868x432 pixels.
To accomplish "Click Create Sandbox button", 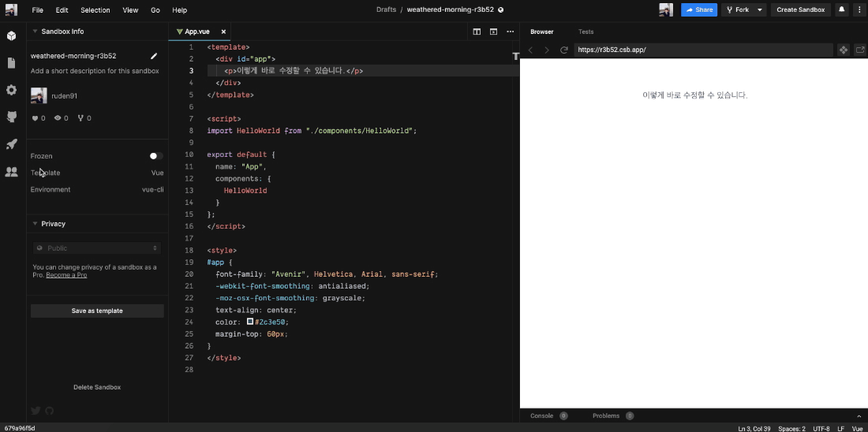I will [x=800, y=9].
